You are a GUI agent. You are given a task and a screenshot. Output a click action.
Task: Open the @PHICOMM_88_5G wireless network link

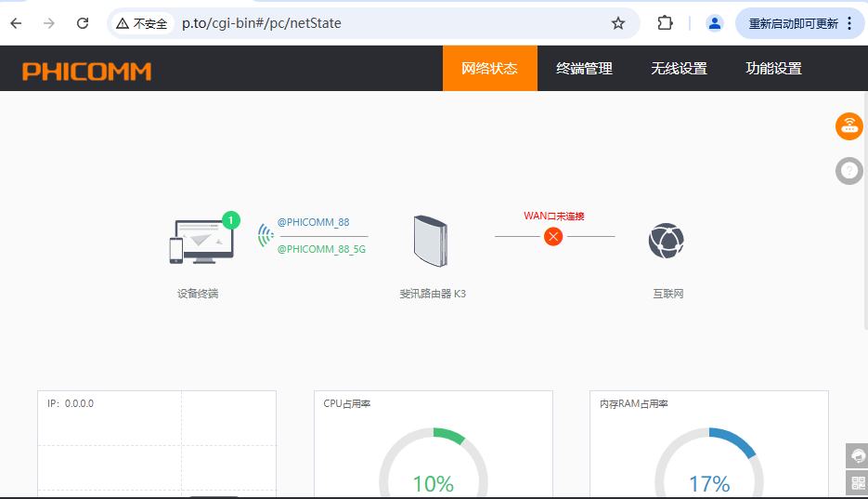point(321,249)
